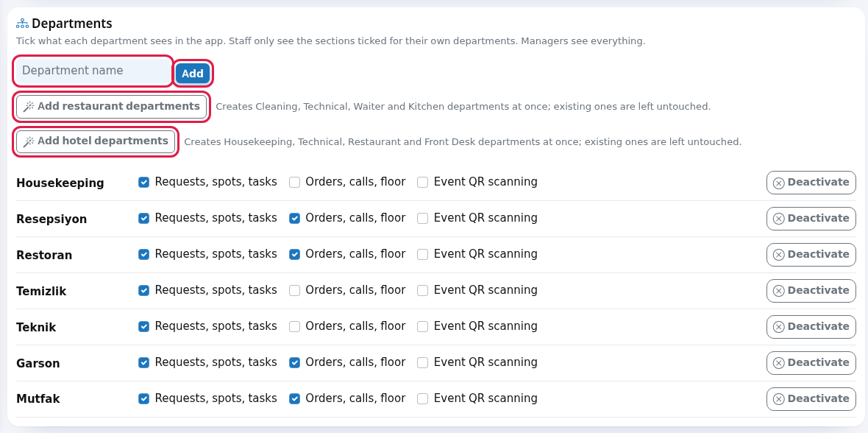Enable Event QR scanning for Garson

(x=422, y=362)
